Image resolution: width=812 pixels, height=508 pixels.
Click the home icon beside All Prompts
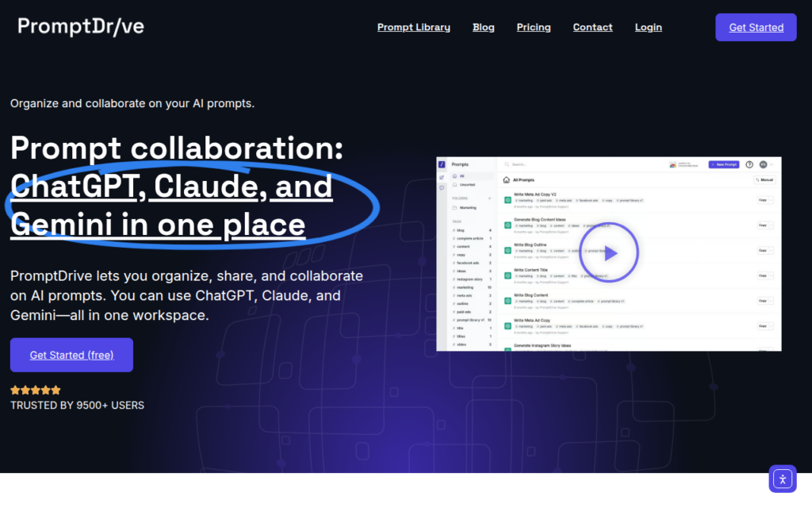point(506,180)
